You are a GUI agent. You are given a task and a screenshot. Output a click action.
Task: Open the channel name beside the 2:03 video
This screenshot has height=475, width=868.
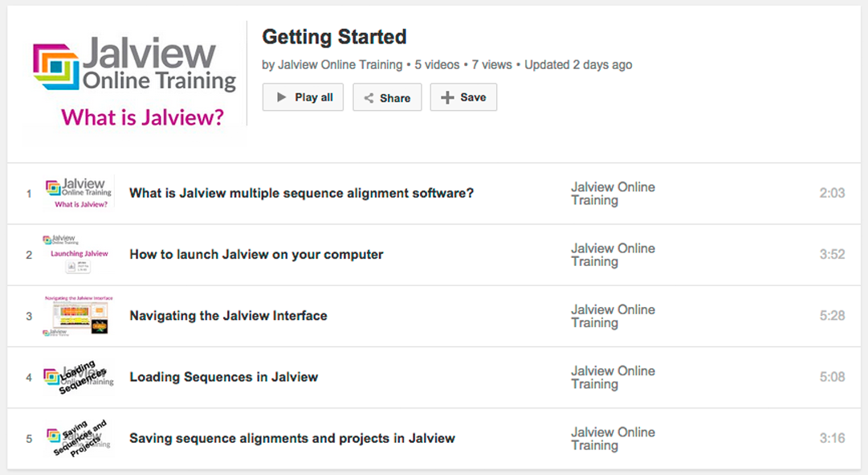[x=613, y=194]
